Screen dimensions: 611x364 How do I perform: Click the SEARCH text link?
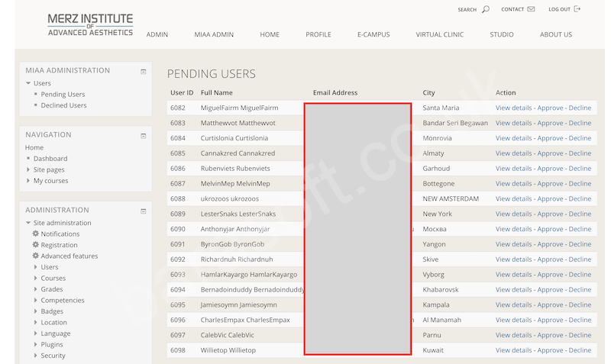click(467, 9)
